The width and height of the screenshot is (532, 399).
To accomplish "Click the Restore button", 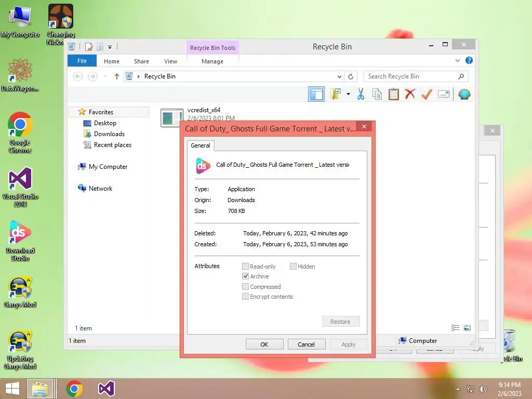I will tap(340, 321).
